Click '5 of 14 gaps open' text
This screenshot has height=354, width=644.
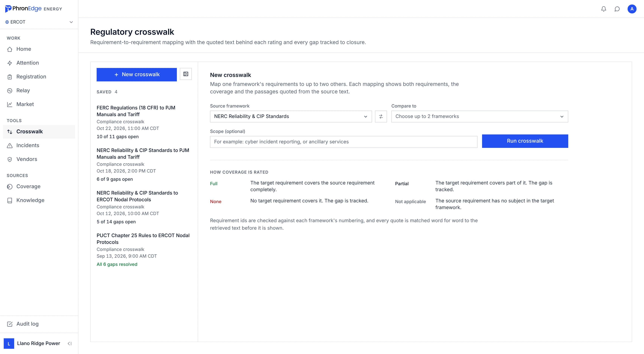click(x=116, y=222)
